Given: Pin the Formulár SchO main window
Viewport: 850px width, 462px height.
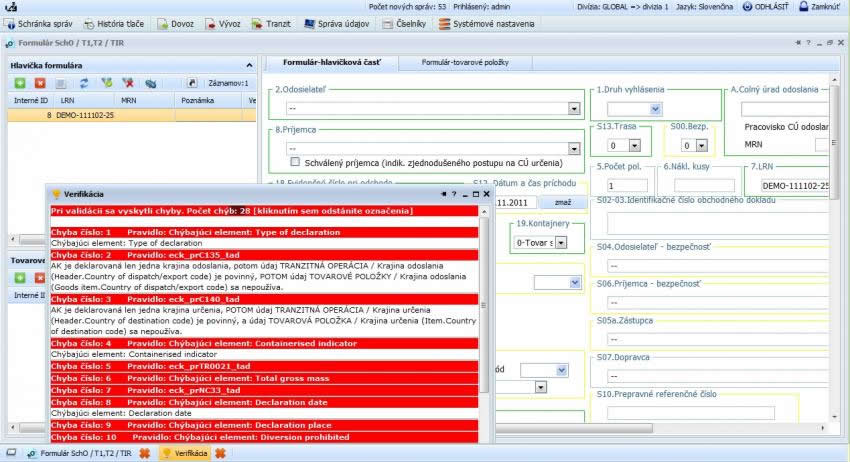Looking at the screenshot, I should click(x=798, y=43).
